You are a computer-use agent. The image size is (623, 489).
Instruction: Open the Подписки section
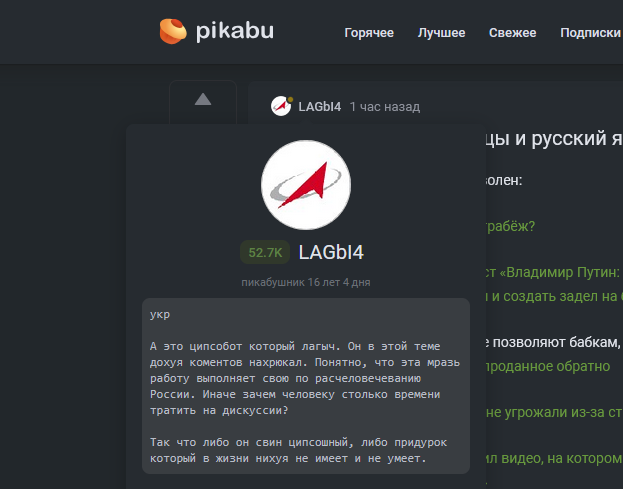click(x=590, y=33)
